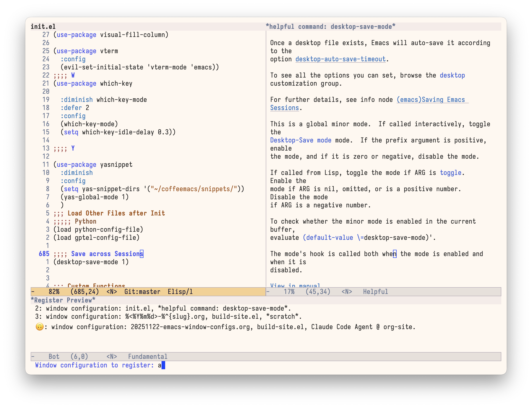This screenshot has height=408, width=532.
Task: Click the View in manual link
Action: 295,285
